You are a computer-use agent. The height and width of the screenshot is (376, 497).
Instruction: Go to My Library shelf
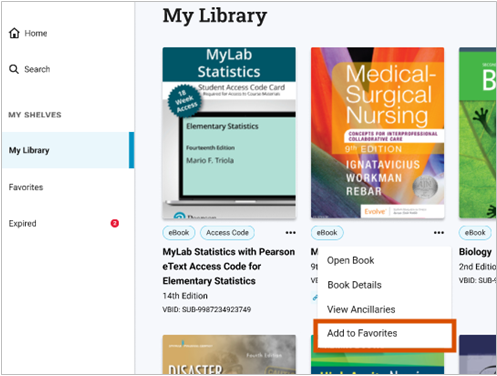[x=68, y=150]
